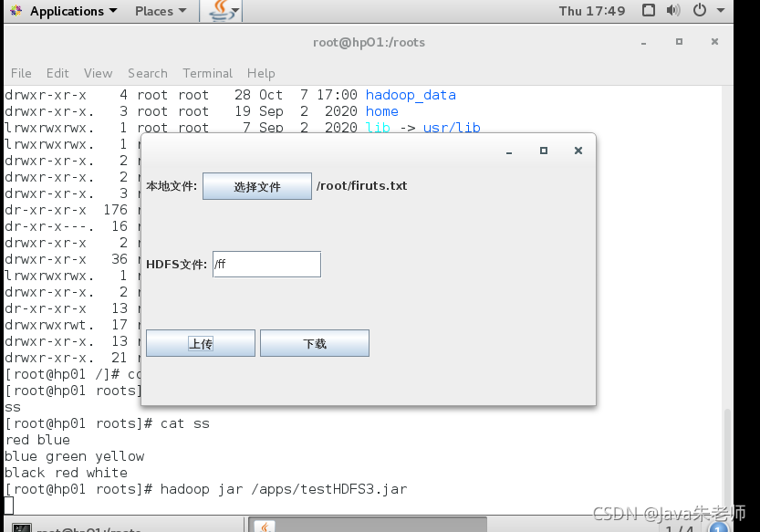This screenshot has width=760, height=532.
Task: Maximize the root@hp01 terminal window
Action: 679,42
